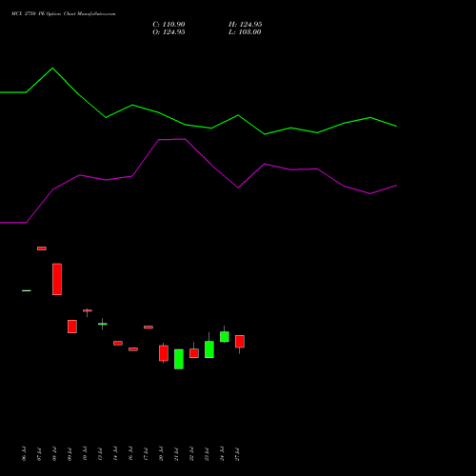Click the '24 Jul' date axis label
The width and height of the screenshot is (476, 476).
(x=222, y=454)
